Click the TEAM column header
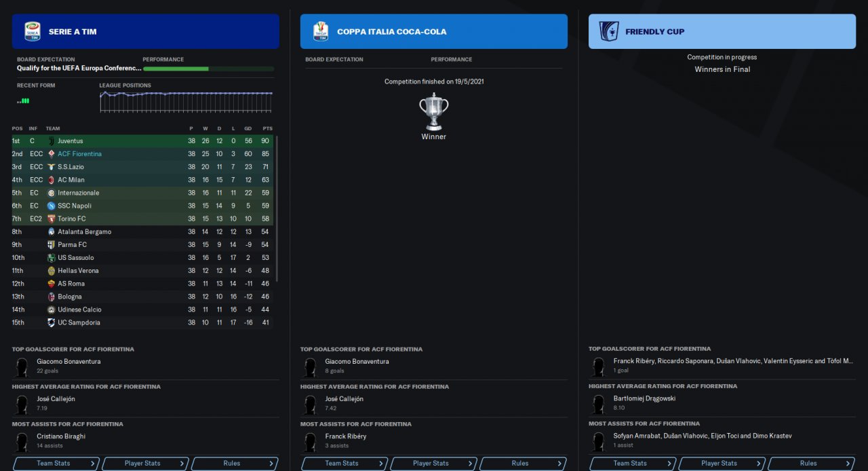 coord(53,128)
